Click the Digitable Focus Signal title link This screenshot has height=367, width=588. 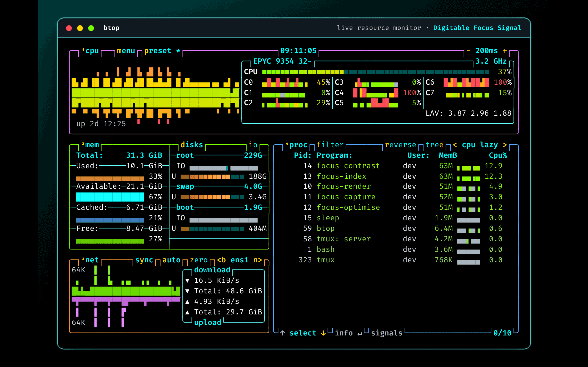pos(477,28)
